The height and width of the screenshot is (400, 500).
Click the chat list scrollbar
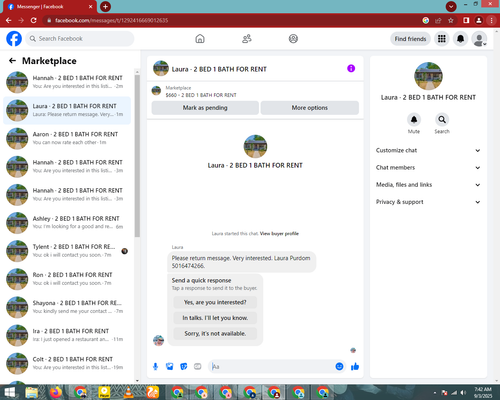(x=137, y=156)
